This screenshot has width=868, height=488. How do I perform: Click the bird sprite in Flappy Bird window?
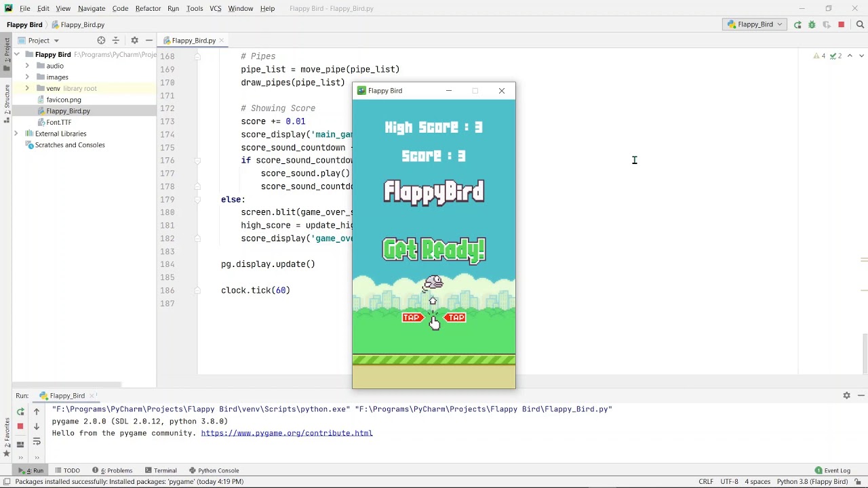tap(433, 282)
